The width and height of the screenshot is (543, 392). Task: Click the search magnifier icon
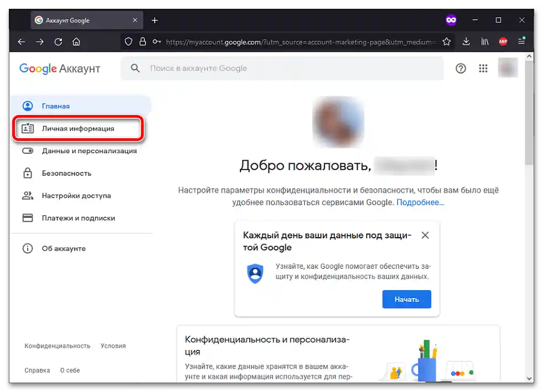point(135,68)
